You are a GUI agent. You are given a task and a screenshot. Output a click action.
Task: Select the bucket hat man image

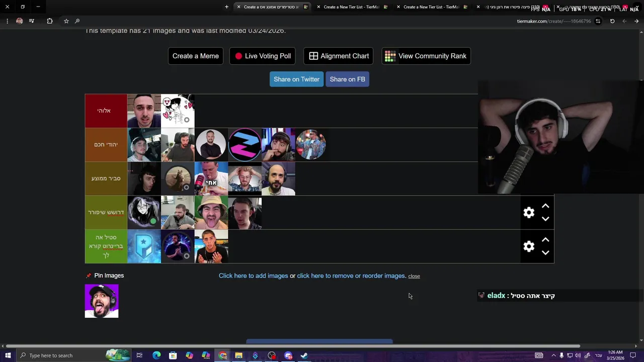click(x=211, y=213)
